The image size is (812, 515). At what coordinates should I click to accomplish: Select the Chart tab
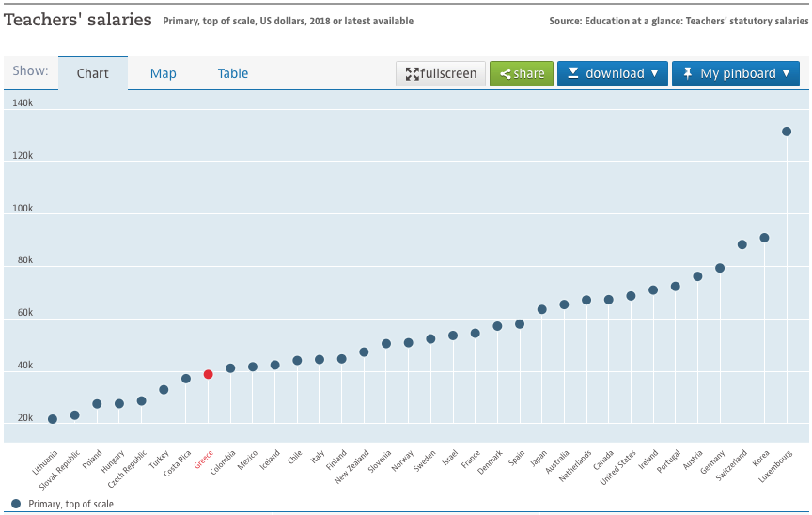tap(92, 73)
